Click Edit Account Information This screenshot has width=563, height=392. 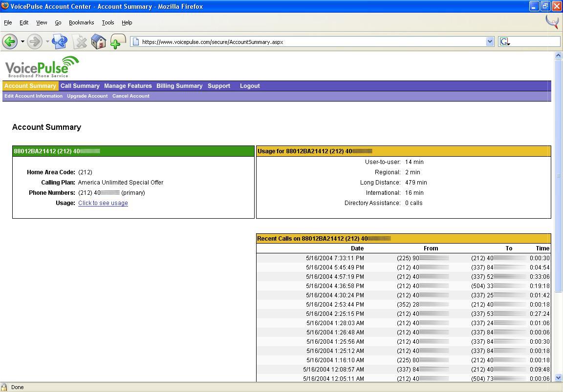(x=33, y=96)
